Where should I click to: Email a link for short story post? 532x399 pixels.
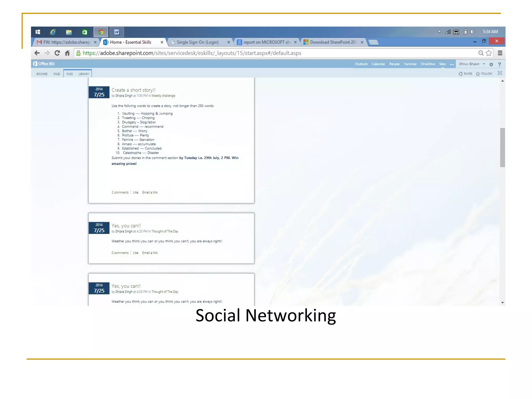pyautogui.click(x=150, y=192)
